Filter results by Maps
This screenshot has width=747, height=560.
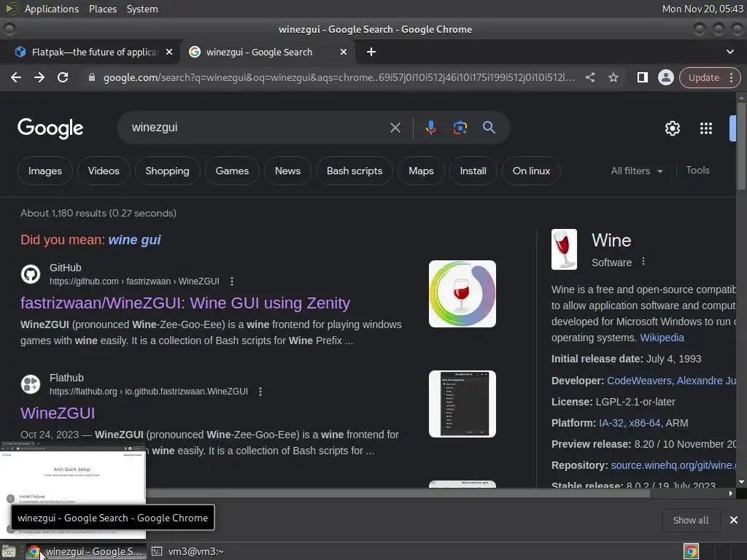click(421, 171)
